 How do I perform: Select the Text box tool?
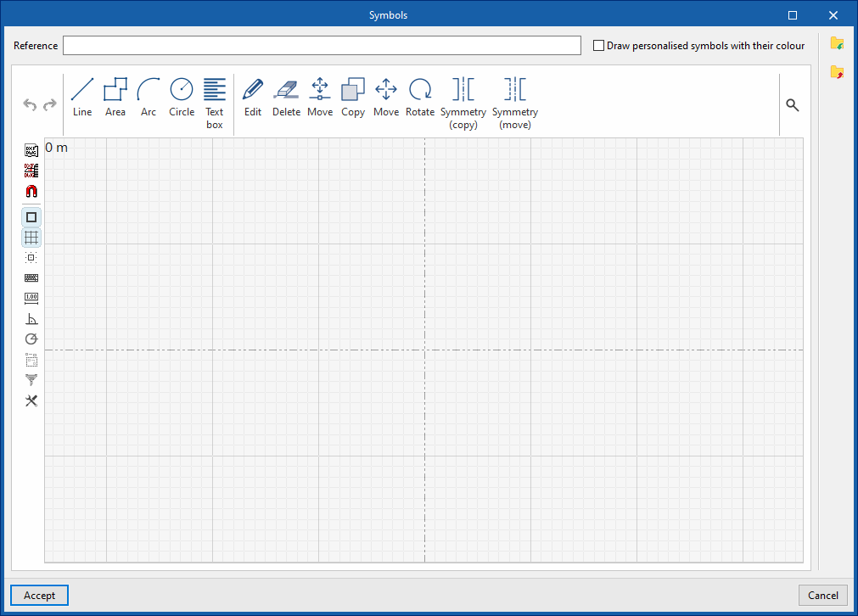(x=215, y=104)
